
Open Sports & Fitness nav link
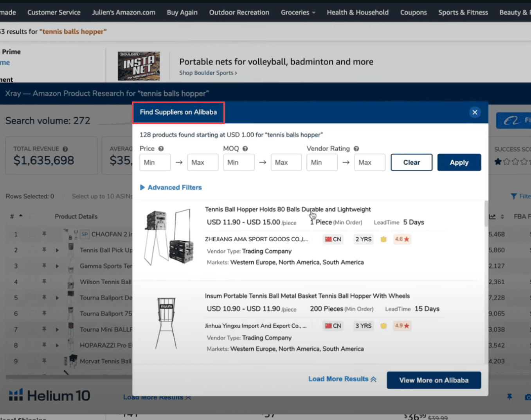coord(463,13)
